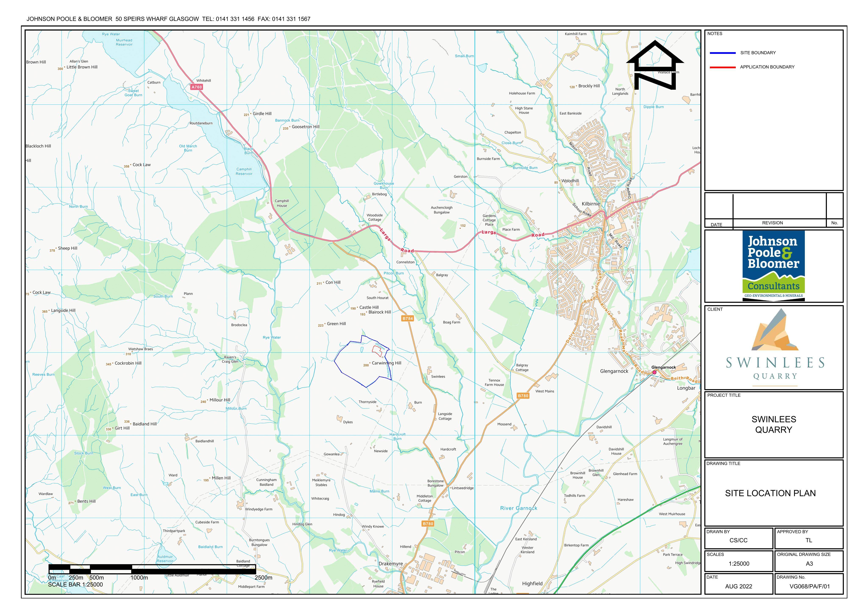Screen dimensions: 868x614
Task: Click the Kilbirnie town label
Action: [591, 204]
